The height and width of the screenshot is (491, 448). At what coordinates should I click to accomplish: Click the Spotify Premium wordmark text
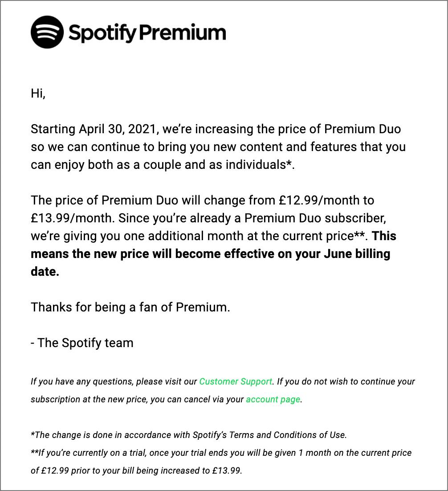click(x=147, y=33)
